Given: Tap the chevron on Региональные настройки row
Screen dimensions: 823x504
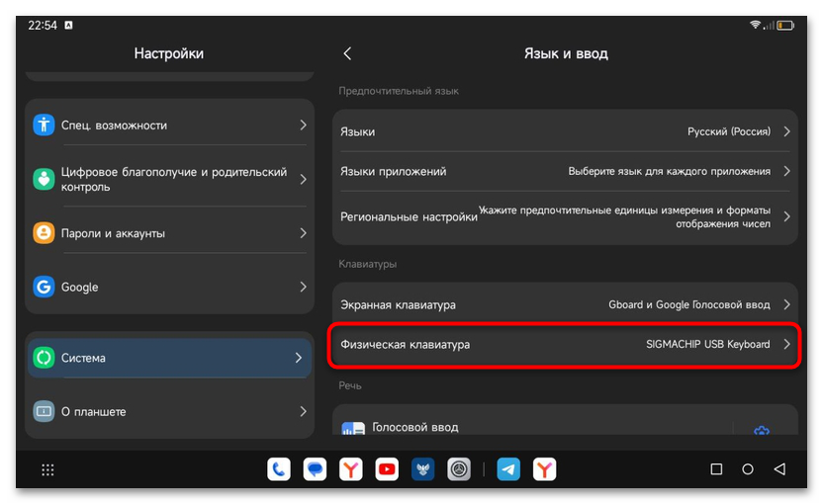Looking at the screenshot, I should pos(786,216).
